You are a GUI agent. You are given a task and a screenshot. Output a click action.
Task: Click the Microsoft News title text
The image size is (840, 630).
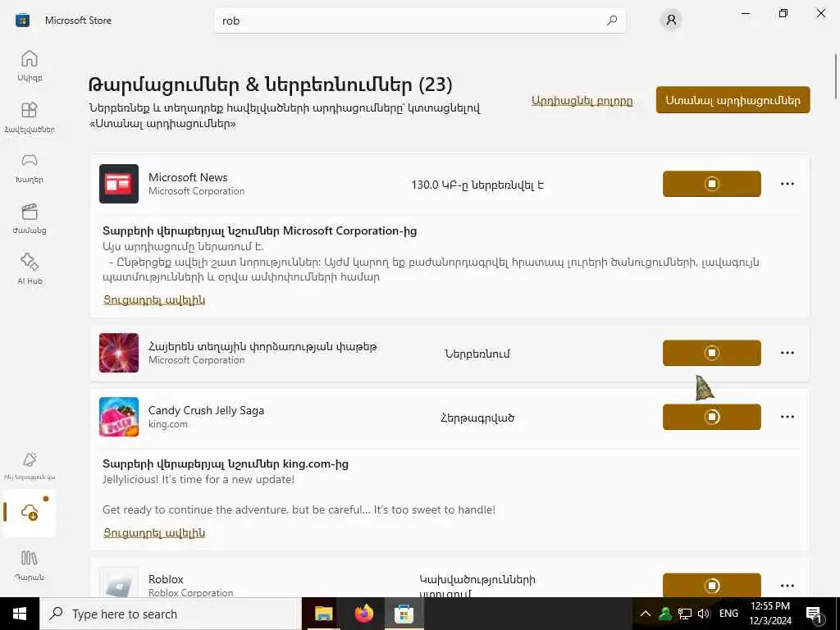click(x=188, y=177)
